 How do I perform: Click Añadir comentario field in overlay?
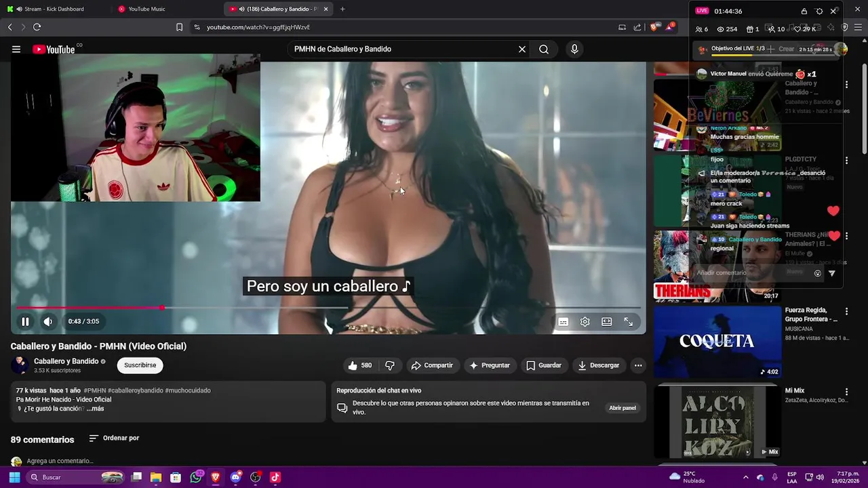(x=753, y=273)
